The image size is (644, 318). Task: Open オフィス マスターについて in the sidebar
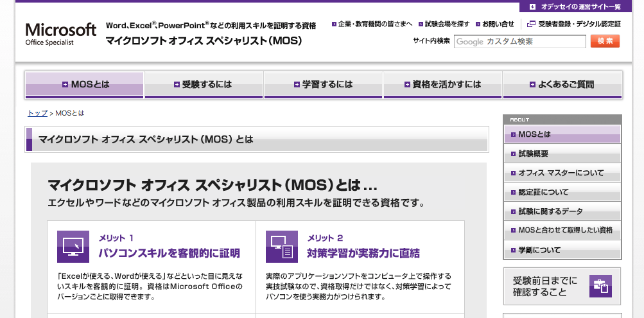pyautogui.click(x=562, y=173)
